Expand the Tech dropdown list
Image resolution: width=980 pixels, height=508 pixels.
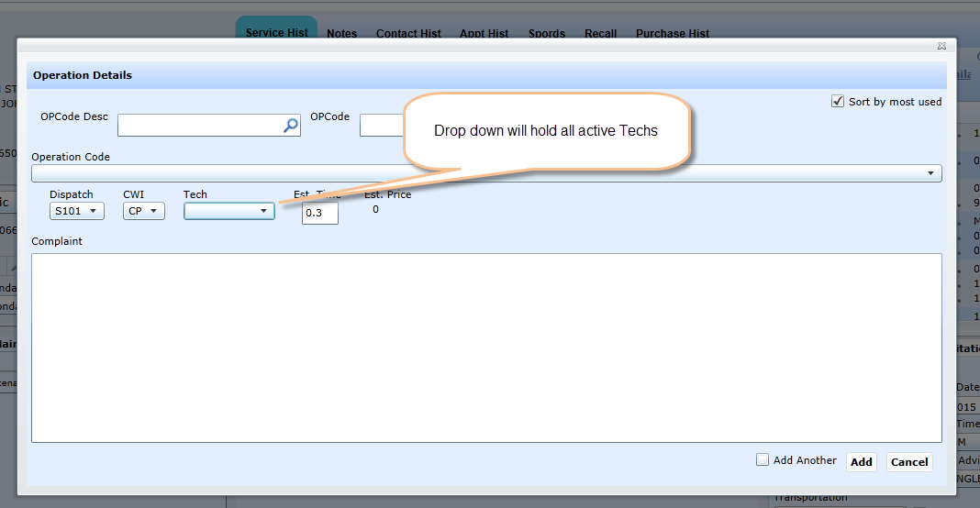click(x=229, y=211)
